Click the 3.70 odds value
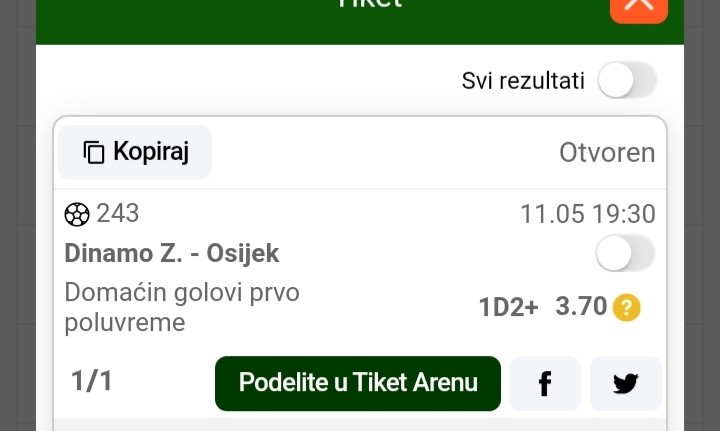The width and height of the screenshot is (720, 431). coord(581,307)
